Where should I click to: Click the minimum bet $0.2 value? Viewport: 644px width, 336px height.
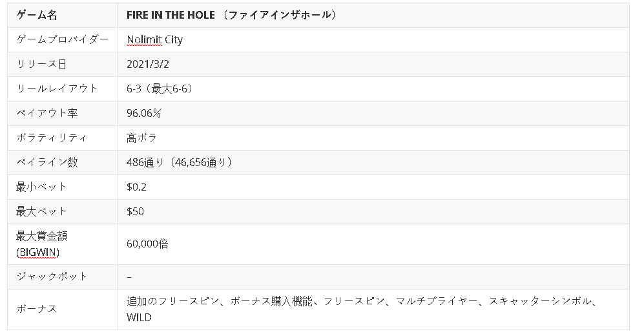click(136, 187)
